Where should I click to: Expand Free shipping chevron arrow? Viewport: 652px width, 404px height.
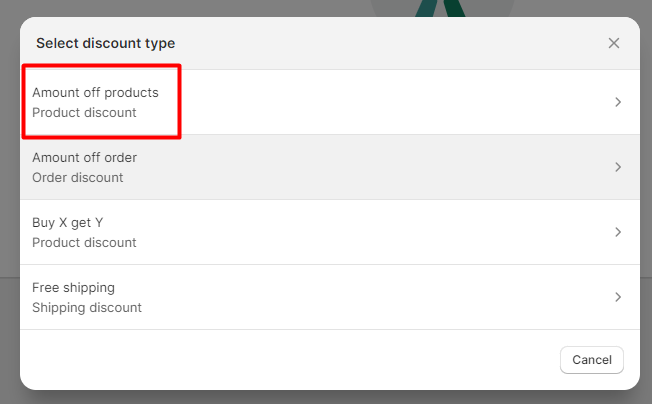click(x=618, y=297)
